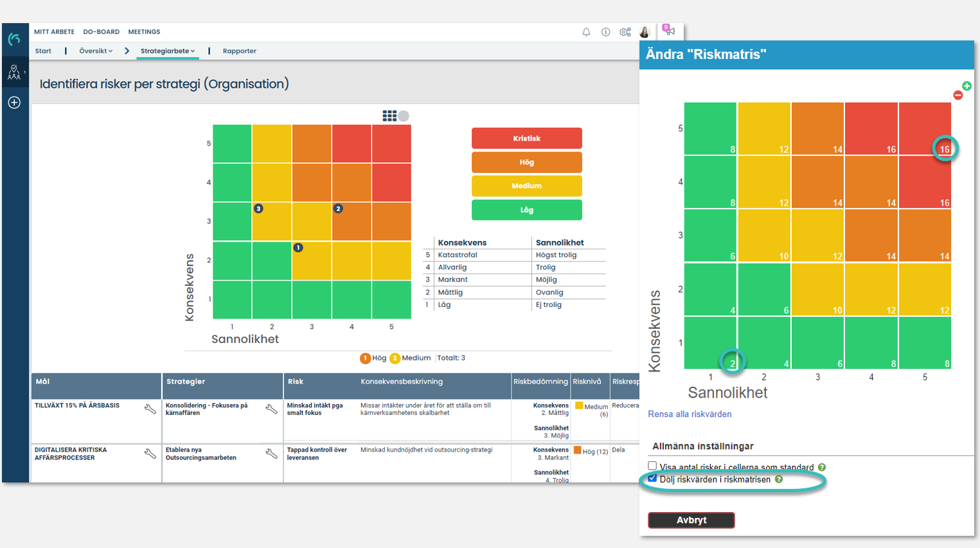Click the green plus icon above risk matrix
The image size is (980, 548).
click(x=967, y=86)
